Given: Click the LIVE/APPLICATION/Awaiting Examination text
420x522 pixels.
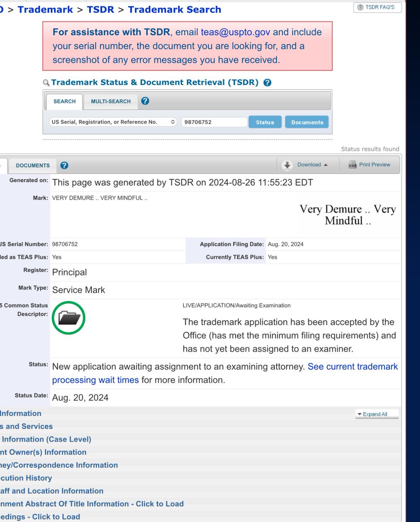Looking at the screenshot, I should click(237, 305).
